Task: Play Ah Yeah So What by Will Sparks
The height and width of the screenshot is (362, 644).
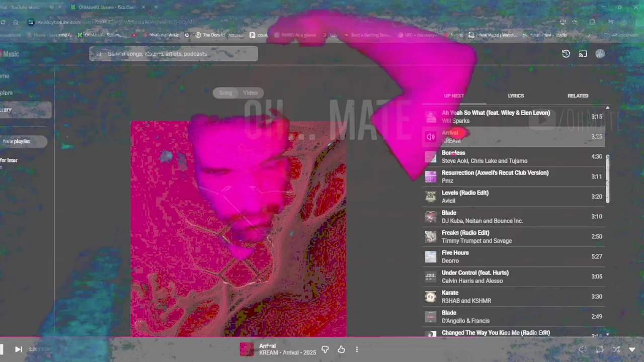Action: click(x=513, y=117)
